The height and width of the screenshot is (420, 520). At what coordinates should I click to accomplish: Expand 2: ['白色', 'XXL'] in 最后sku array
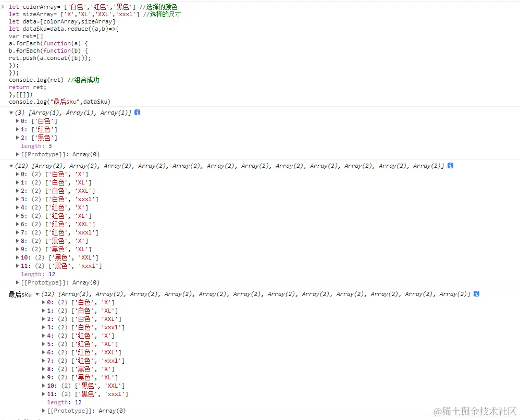43,319
